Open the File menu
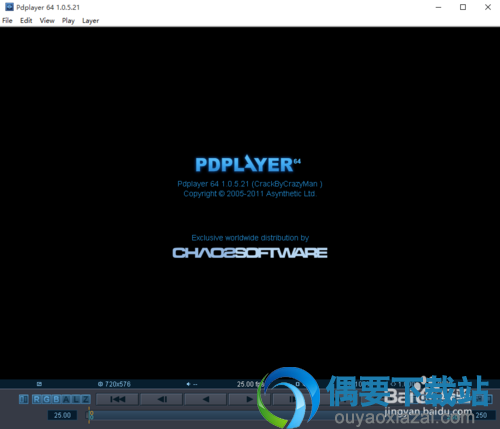This screenshot has height=429, width=500. pyautogui.click(x=7, y=21)
